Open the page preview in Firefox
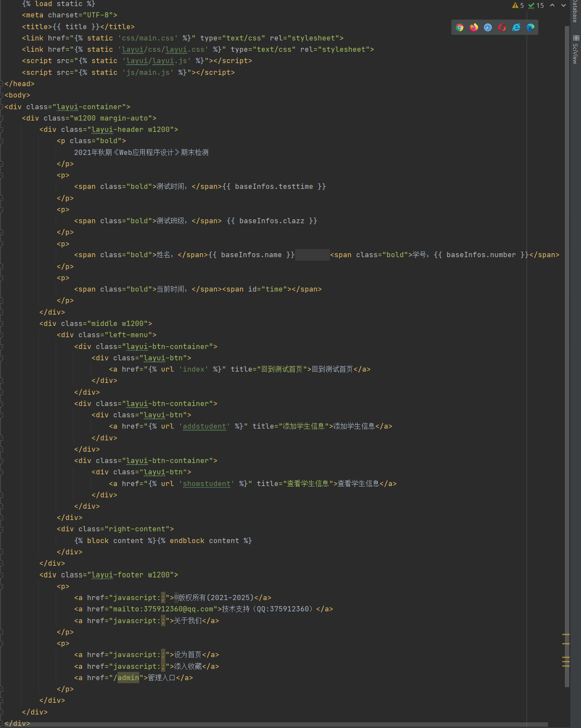581x728 pixels. pos(474,27)
